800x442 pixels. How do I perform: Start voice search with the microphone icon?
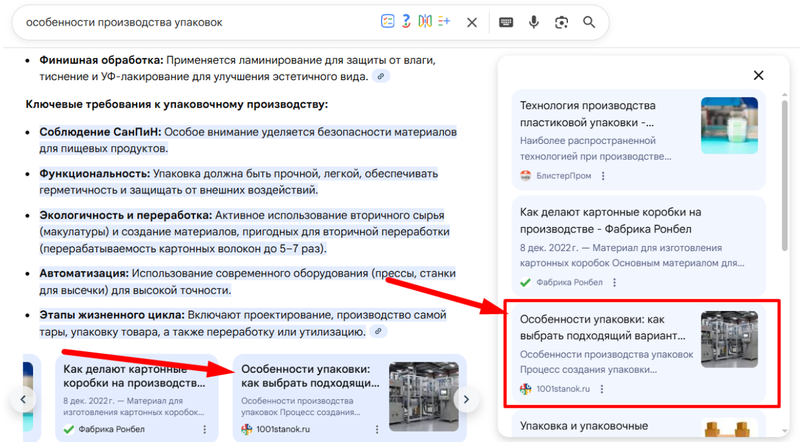[534, 22]
